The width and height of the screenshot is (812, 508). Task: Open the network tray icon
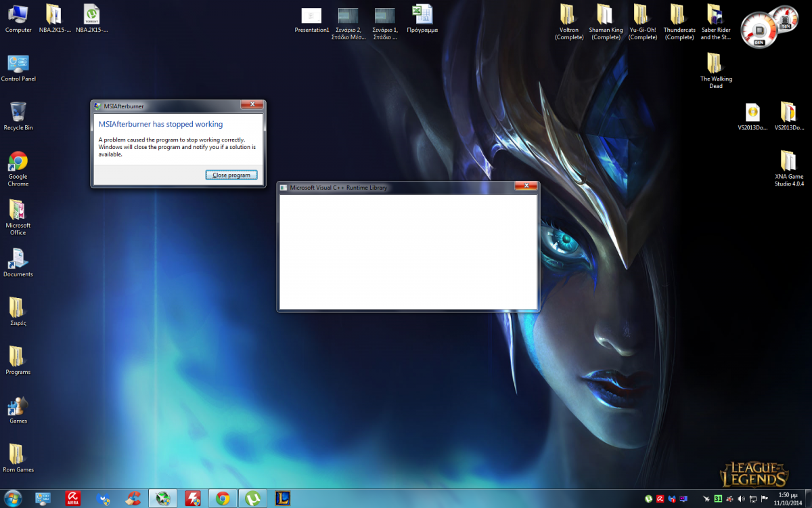pyautogui.click(x=752, y=499)
